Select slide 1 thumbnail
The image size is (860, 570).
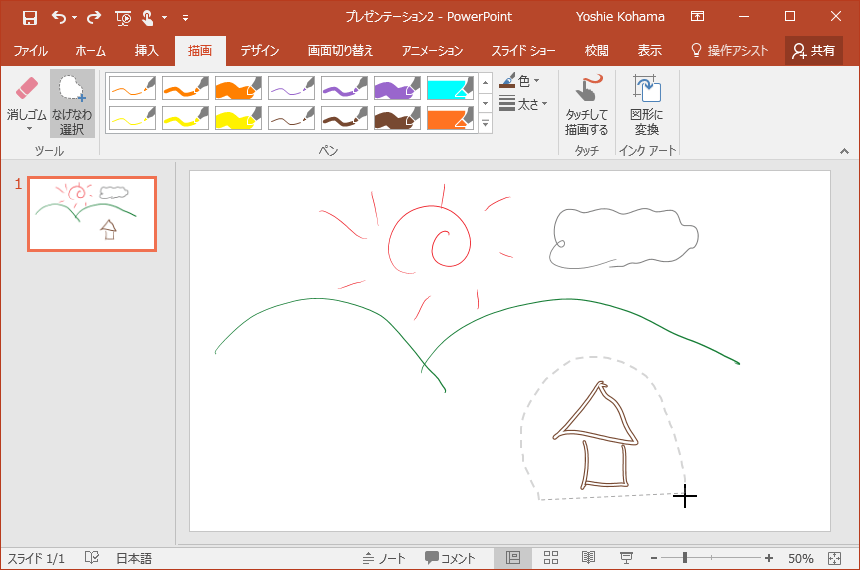(92, 214)
